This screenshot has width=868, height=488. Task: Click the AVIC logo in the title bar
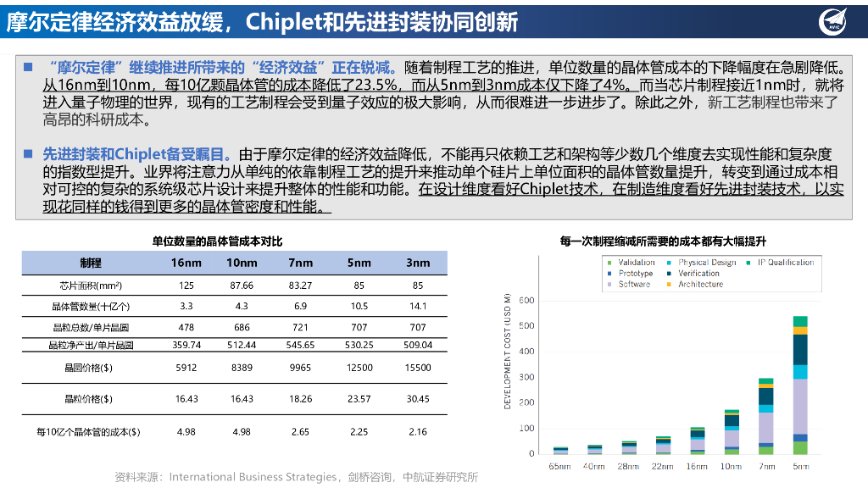[x=832, y=22]
